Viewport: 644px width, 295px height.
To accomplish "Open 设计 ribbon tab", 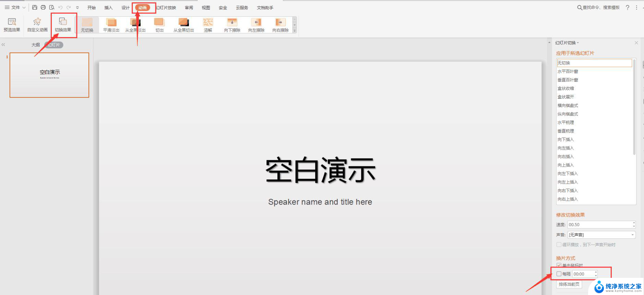I will tap(126, 8).
